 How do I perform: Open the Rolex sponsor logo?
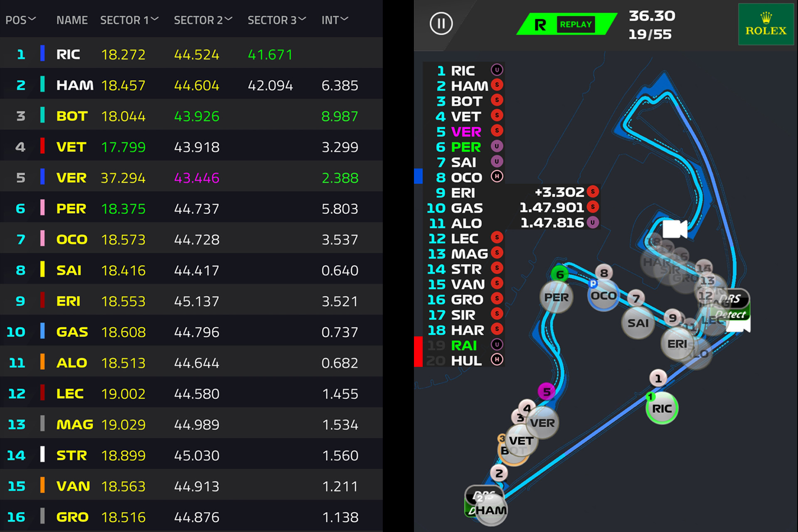coord(766,25)
